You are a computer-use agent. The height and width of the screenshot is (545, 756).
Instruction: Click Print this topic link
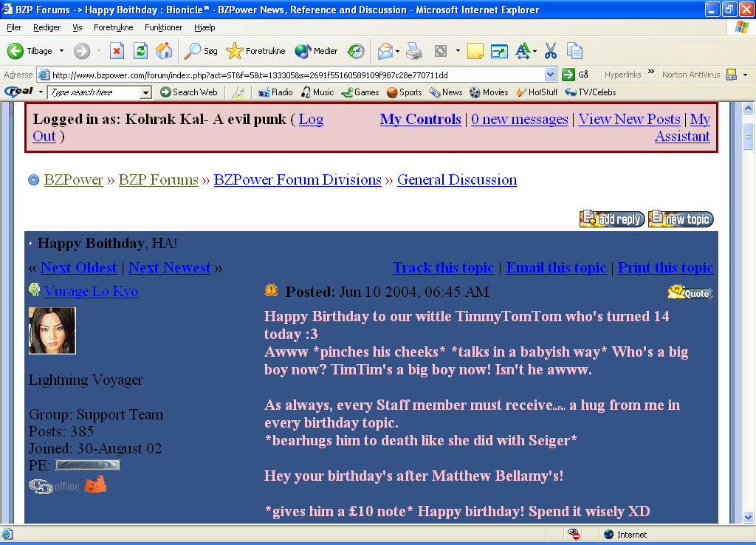[x=665, y=267]
